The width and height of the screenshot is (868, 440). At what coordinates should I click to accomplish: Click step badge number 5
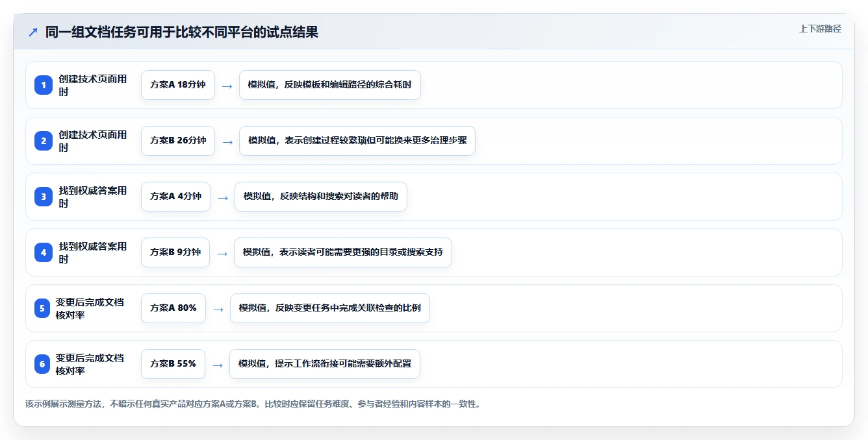42,308
